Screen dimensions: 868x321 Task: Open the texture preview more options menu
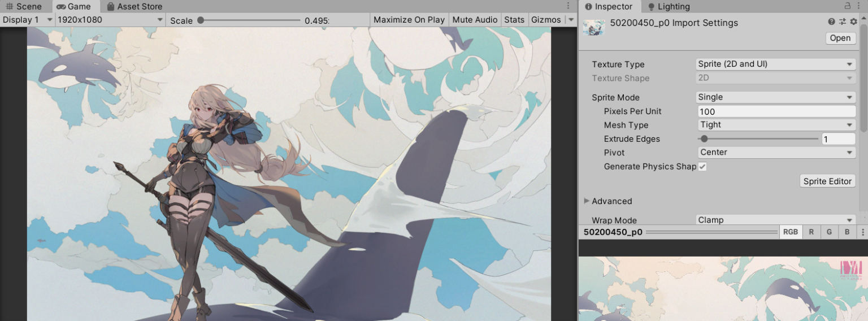(x=862, y=232)
